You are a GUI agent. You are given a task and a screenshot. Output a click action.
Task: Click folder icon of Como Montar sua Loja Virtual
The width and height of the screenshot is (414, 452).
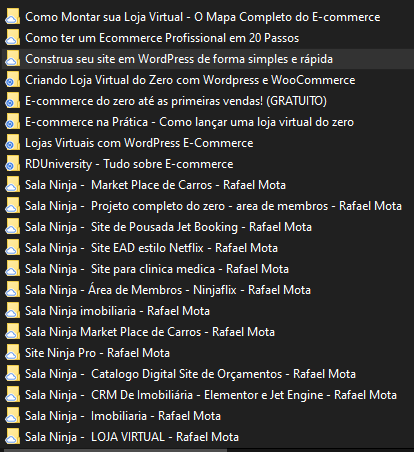(12, 17)
